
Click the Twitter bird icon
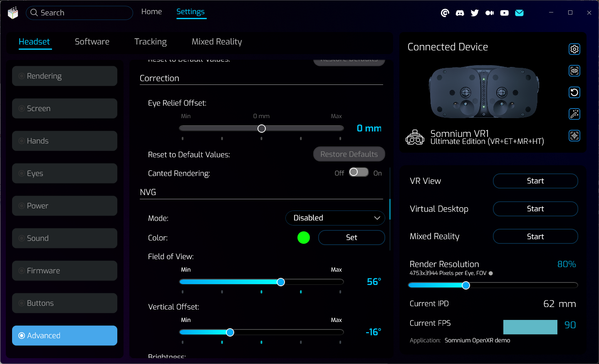[475, 13]
